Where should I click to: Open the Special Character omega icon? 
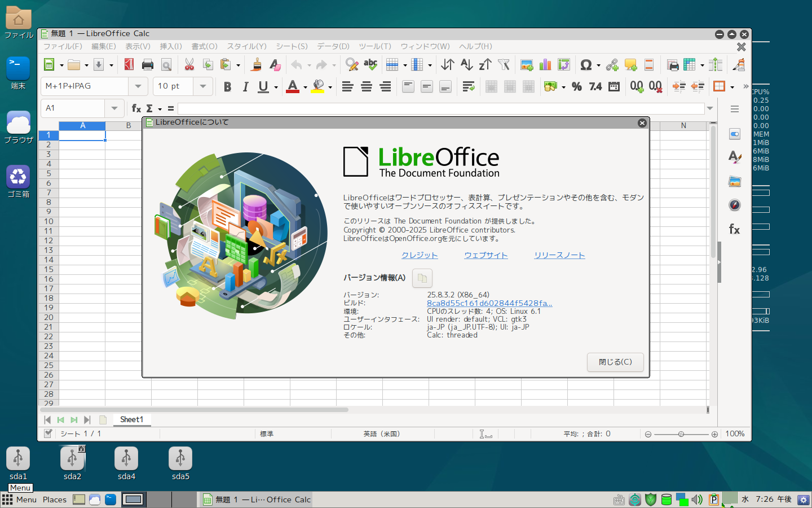pos(586,65)
